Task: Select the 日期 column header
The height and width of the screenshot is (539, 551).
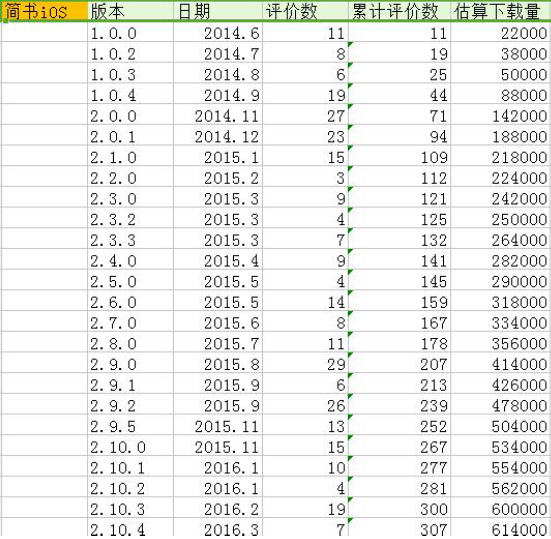Action: tap(218, 12)
